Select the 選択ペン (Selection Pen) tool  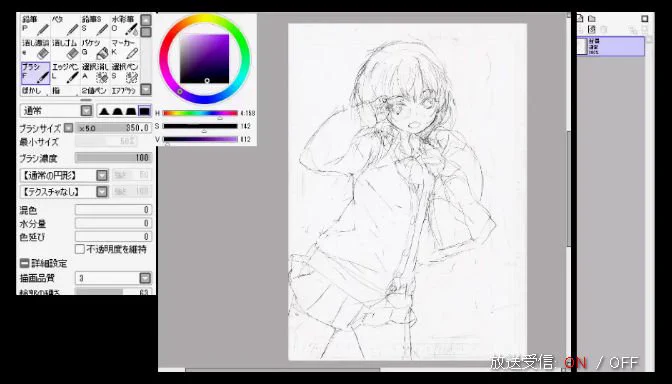coord(125,73)
